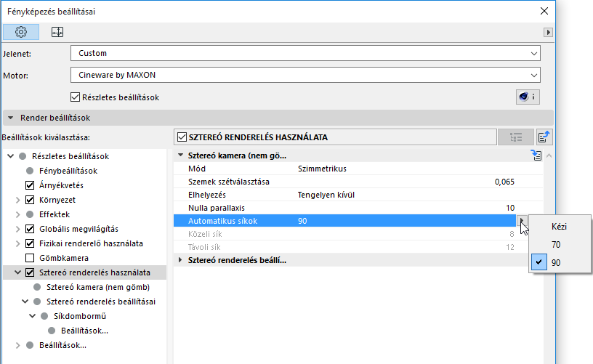Viewport: 593px width, 364px height.
Task: Expand the Effektek tree node
Action: [17, 214]
